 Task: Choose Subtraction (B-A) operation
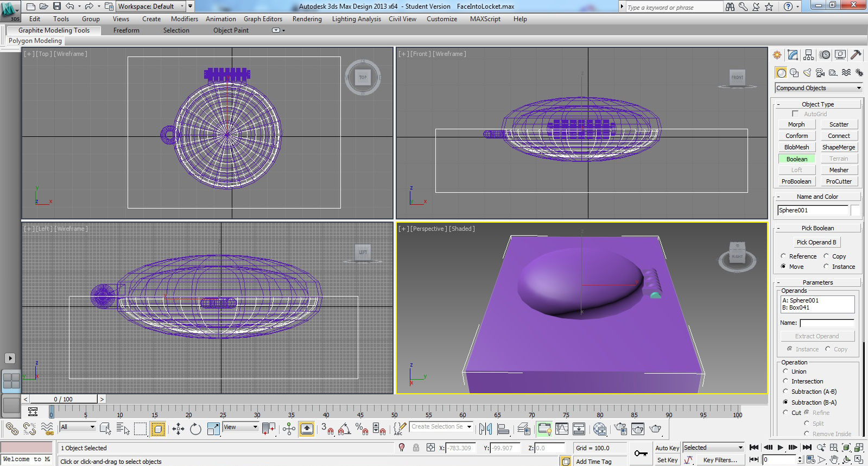tap(785, 402)
